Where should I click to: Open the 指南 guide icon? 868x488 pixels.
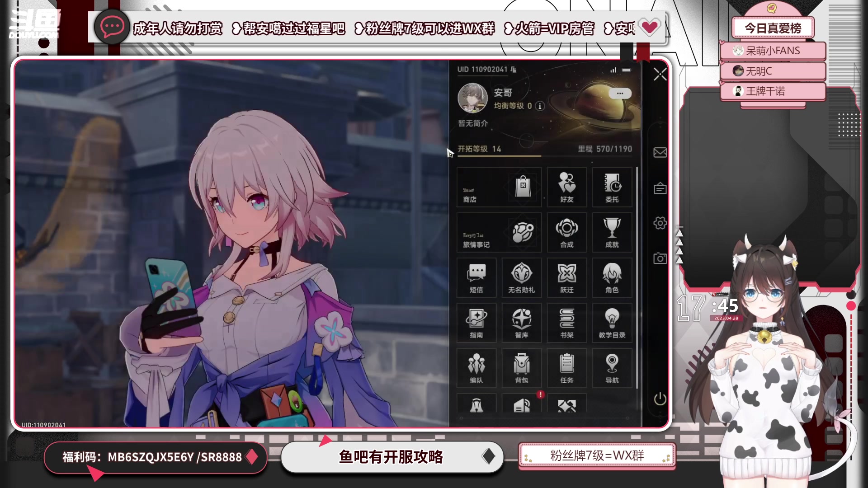click(476, 323)
